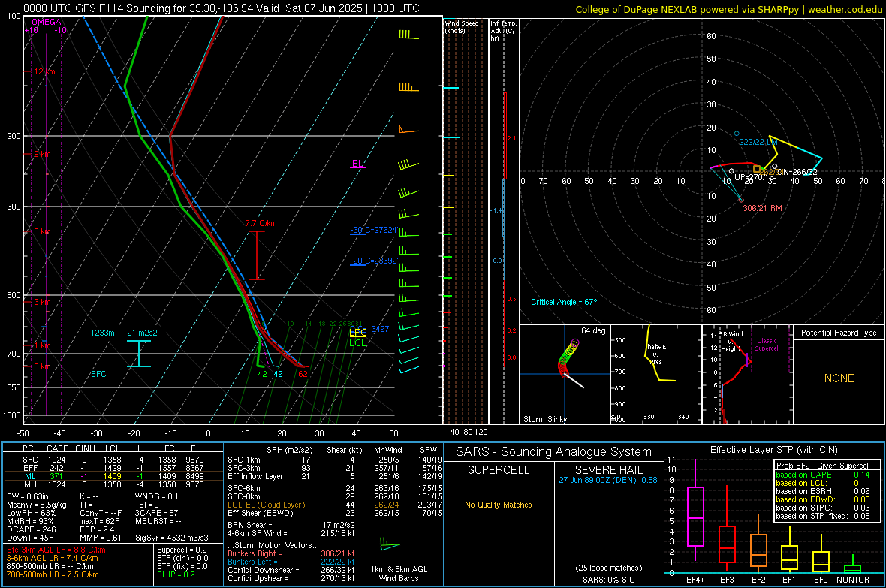This screenshot has height=588, width=886.
Task: Click the sounding title with GFS F114 valid time
Action: click(x=221, y=8)
